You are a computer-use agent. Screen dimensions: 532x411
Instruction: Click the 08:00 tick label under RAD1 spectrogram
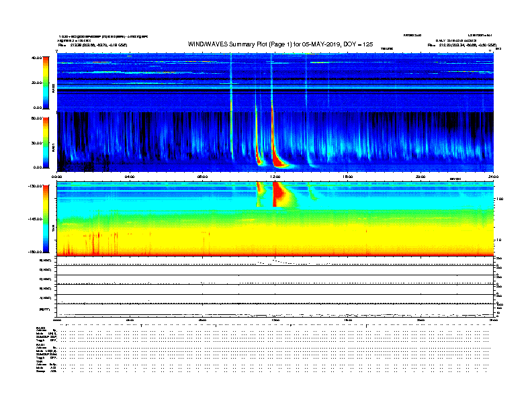click(202, 177)
